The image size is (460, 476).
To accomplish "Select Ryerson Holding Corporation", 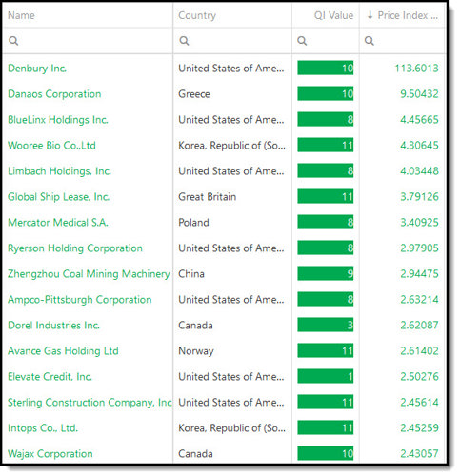I will click(x=75, y=248).
